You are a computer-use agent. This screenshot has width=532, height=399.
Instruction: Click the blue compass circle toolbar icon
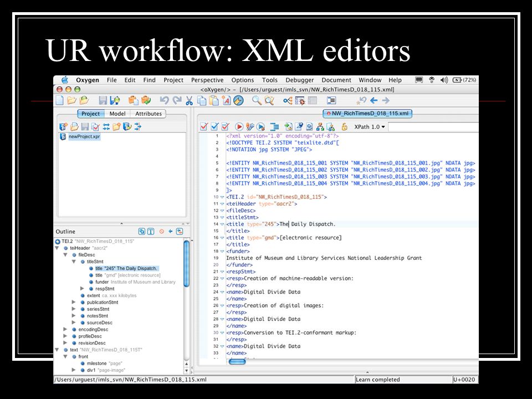pyautogui.click(x=238, y=100)
